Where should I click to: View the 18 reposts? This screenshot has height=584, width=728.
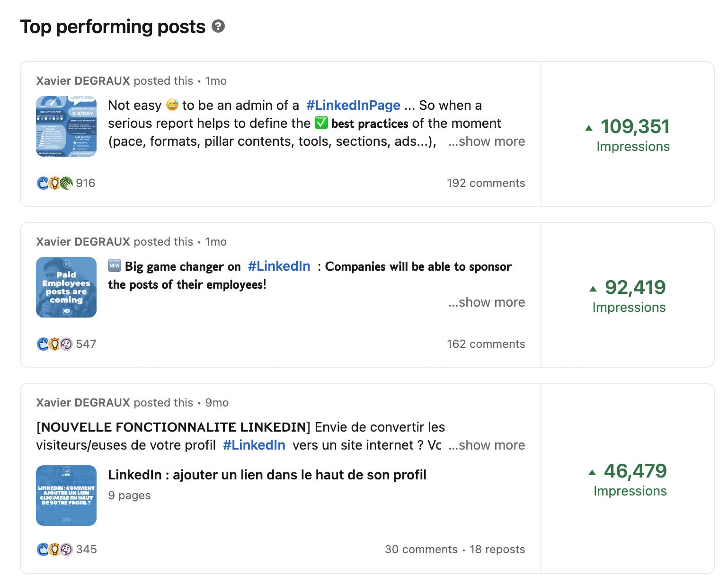click(497, 549)
